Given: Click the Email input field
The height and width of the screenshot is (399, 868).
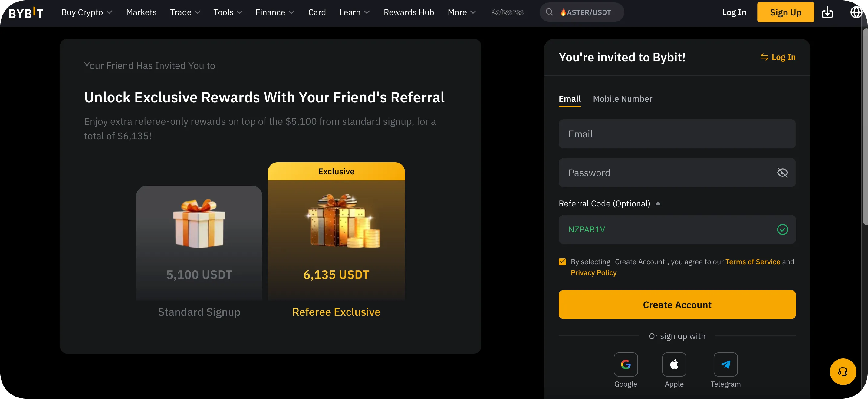Looking at the screenshot, I should (x=677, y=134).
